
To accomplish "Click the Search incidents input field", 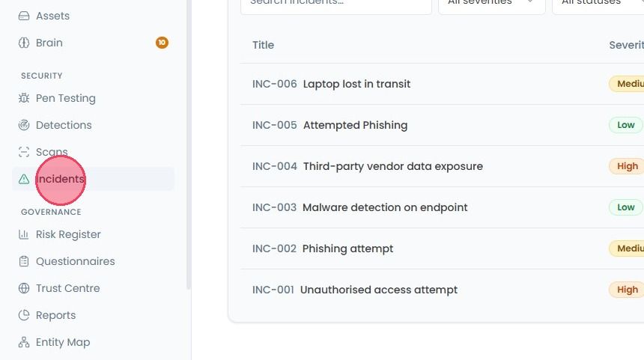I will 336,4.
